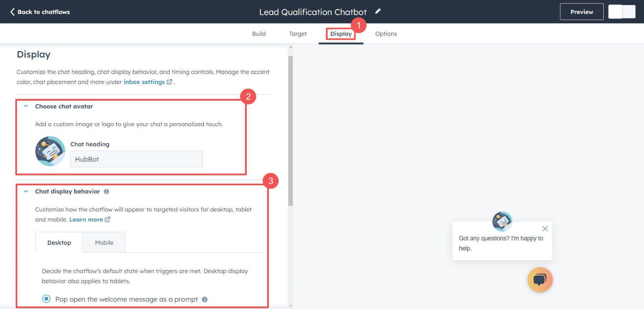The width and height of the screenshot is (644, 309).
Task: Close the chat preview welcome message
Action: click(x=545, y=229)
